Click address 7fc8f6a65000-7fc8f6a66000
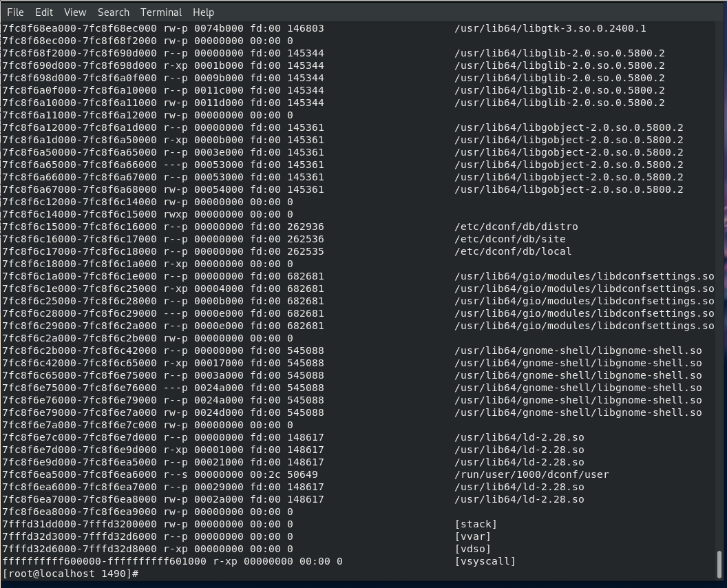727x588 pixels. (79, 165)
